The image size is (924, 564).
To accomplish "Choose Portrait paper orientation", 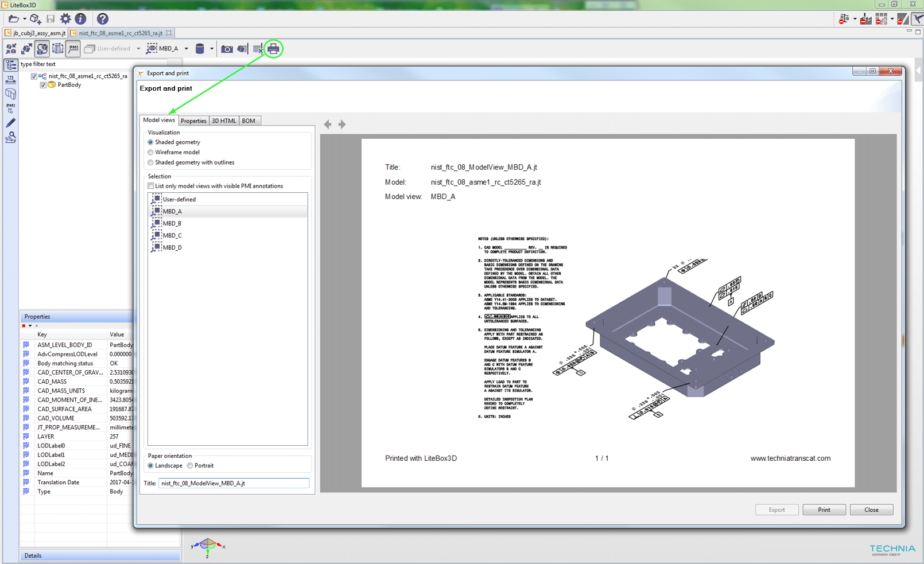I will pyautogui.click(x=190, y=466).
